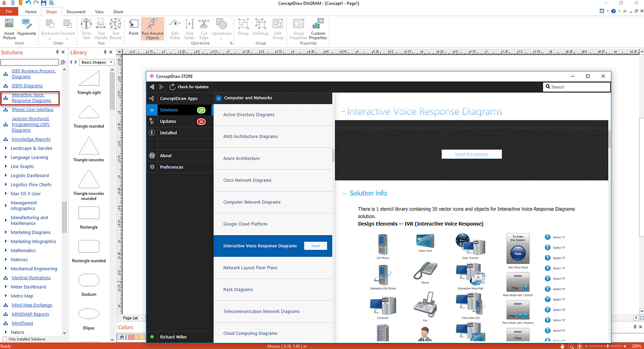
Task: Click the Install this solution button
Action: [471, 154]
